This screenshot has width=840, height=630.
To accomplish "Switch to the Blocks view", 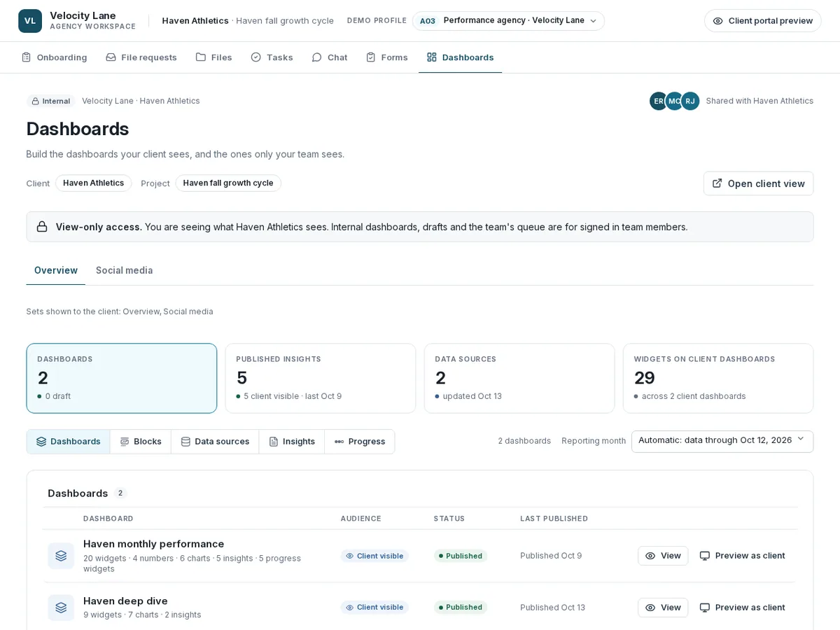I will click(141, 442).
